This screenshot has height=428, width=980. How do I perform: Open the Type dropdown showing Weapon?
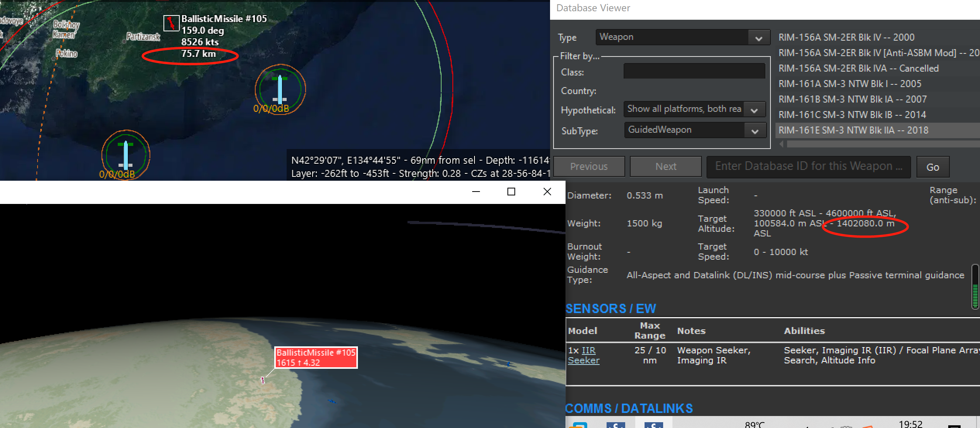pyautogui.click(x=683, y=38)
